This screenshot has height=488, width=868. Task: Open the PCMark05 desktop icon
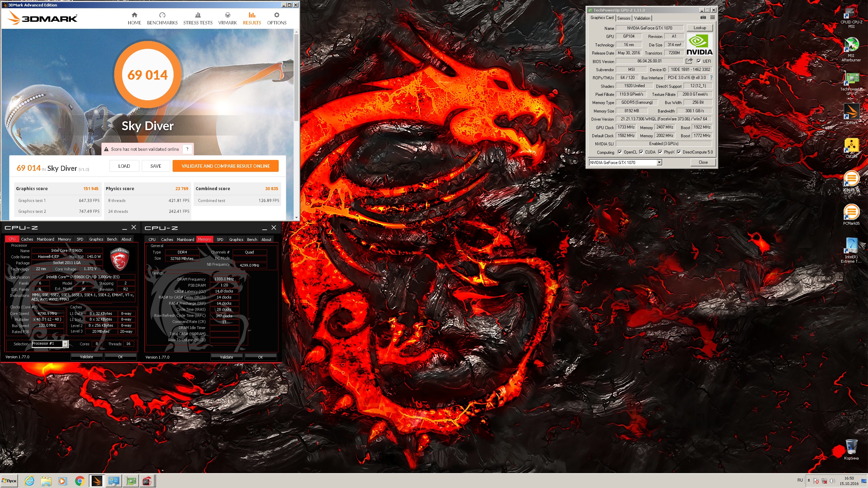point(851,215)
